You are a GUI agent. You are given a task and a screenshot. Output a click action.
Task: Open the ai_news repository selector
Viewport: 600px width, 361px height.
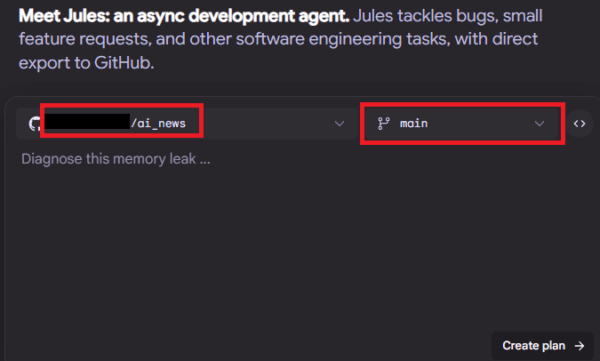click(x=186, y=123)
